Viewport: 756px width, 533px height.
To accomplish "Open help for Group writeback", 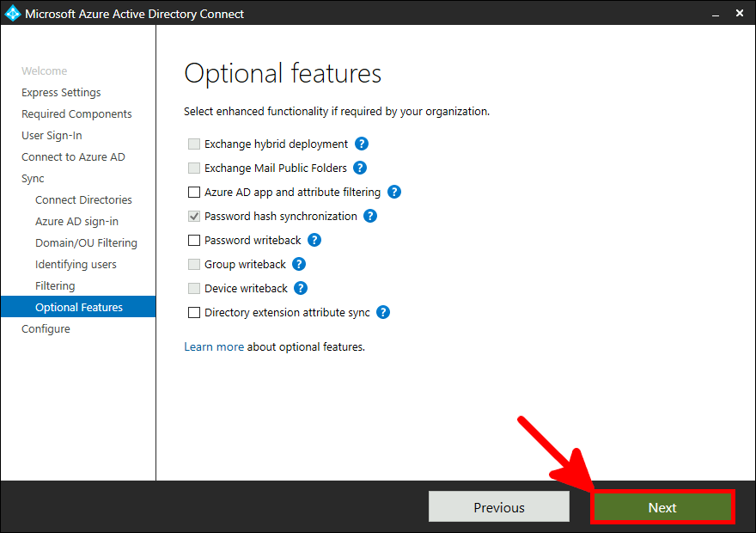I will tap(298, 264).
